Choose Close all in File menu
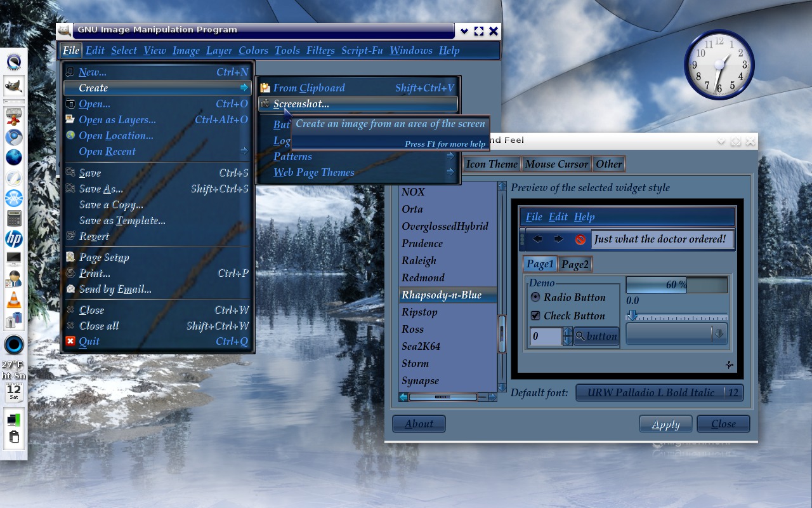The height and width of the screenshot is (508, 812). [158, 326]
